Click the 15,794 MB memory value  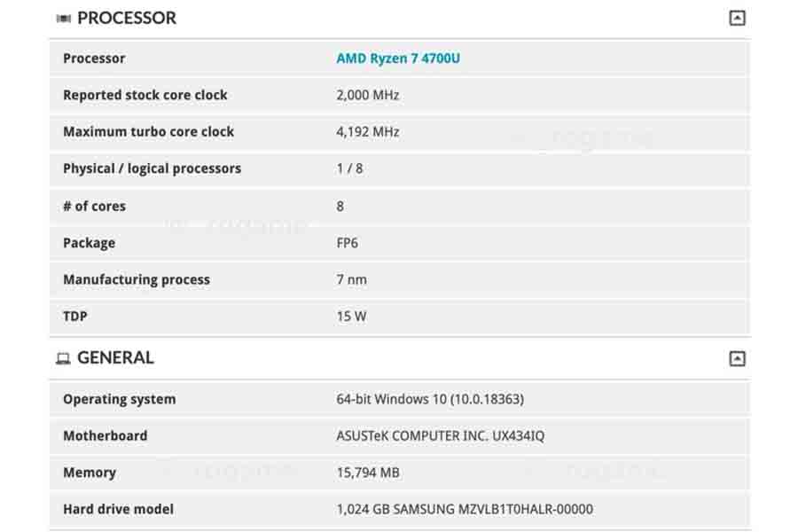[x=367, y=473]
